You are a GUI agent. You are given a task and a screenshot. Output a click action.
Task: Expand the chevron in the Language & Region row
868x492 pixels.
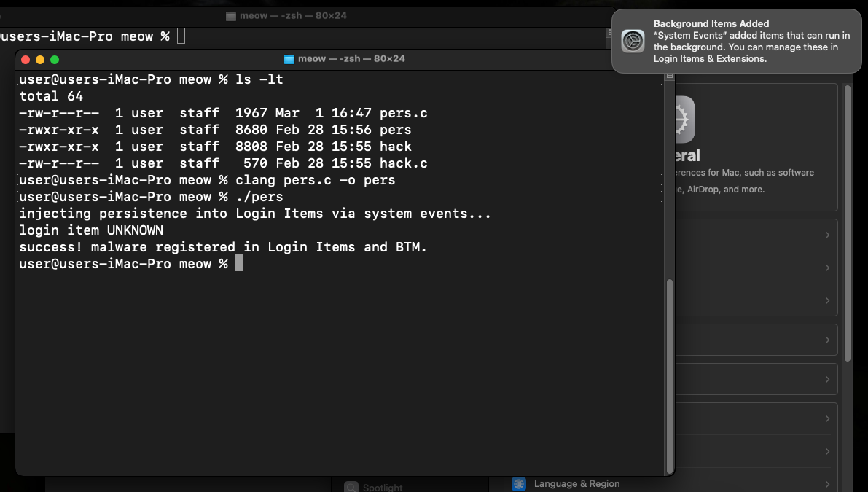pos(827,484)
